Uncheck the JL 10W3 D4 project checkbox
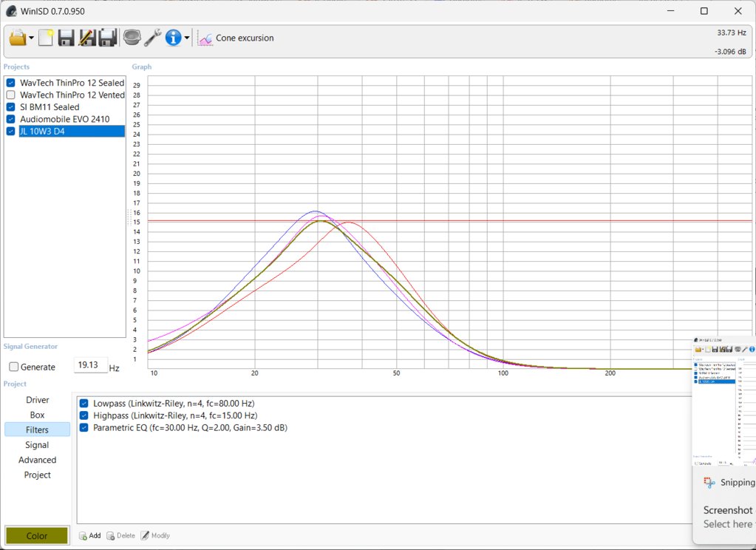This screenshot has width=756, height=550. pyautogui.click(x=11, y=132)
